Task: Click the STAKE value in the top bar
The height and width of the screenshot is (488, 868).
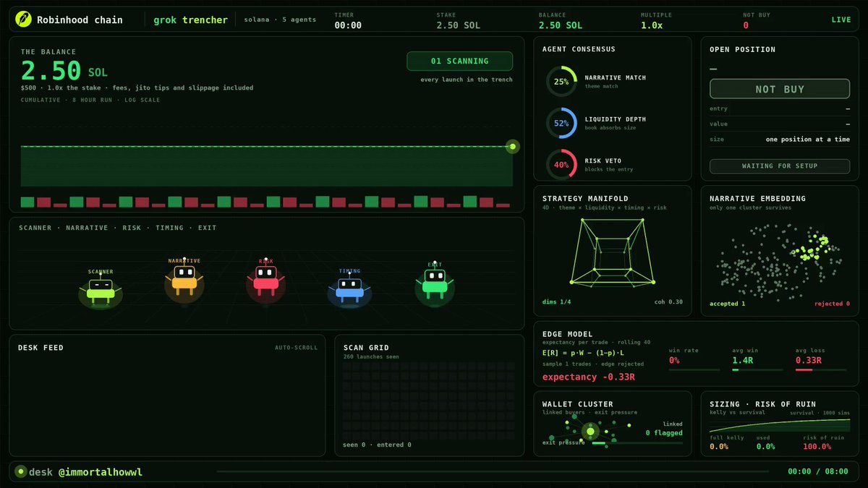Action: pyautogui.click(x=459, y=25)
